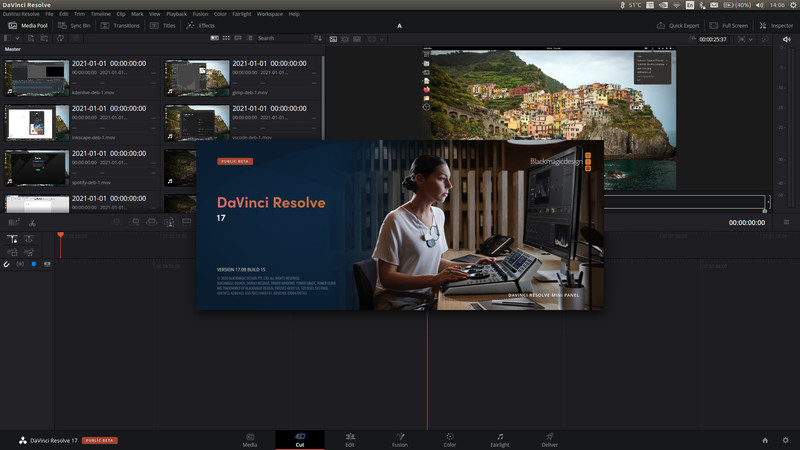The image size is (800, 450).
Task: Click the media pool Search field
Action: [x=283, y=38]
